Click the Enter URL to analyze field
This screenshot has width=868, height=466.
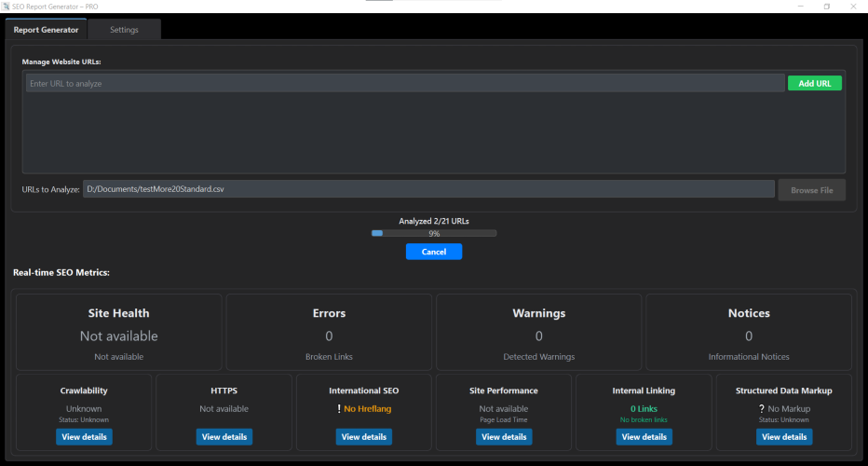pos(404,83)
